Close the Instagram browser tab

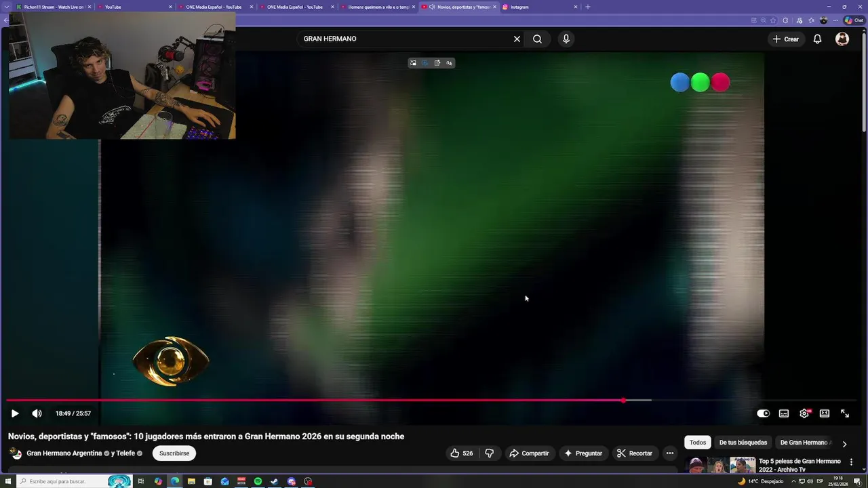tap(576, 7)
